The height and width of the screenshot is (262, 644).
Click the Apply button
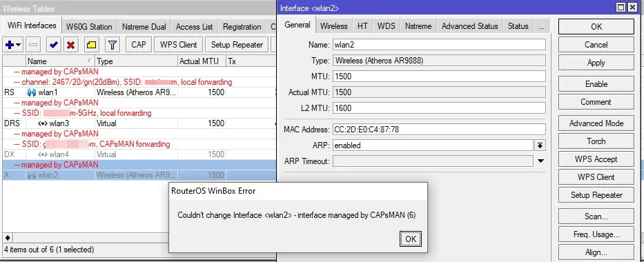[596, 63]
